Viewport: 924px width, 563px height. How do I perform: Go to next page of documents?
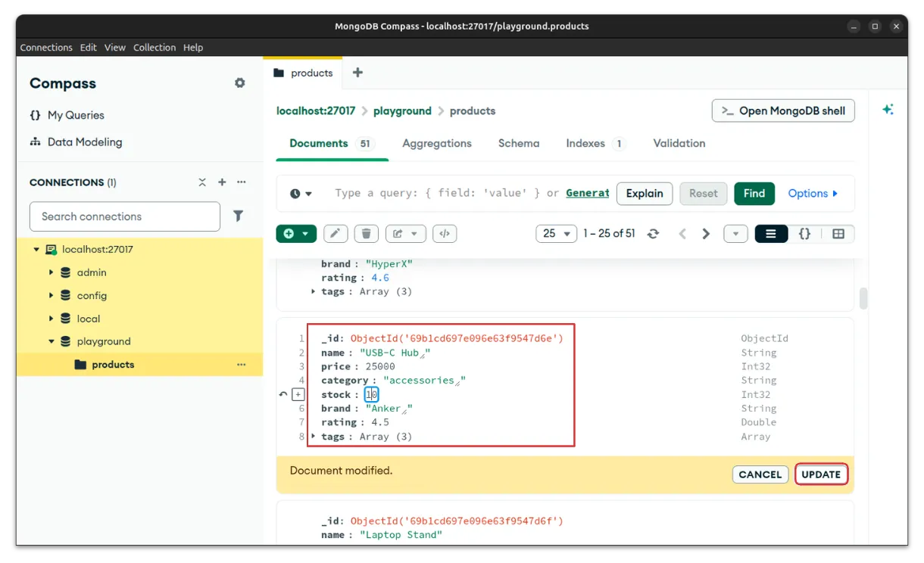point(706,234)
